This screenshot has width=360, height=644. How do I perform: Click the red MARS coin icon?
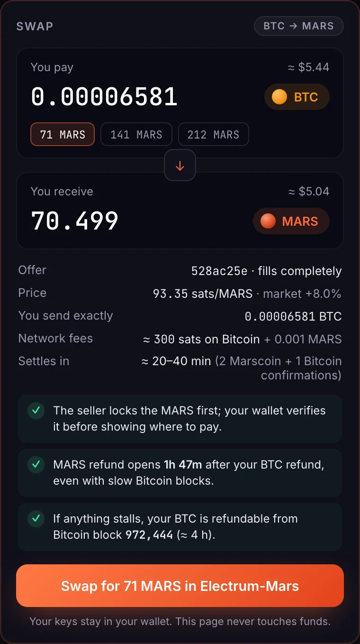[268, 221]
